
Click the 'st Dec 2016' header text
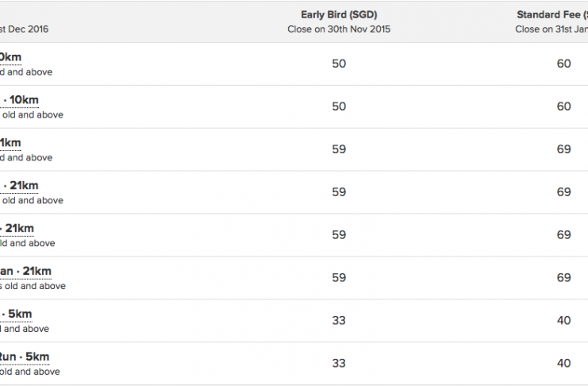tap(24, 29)
